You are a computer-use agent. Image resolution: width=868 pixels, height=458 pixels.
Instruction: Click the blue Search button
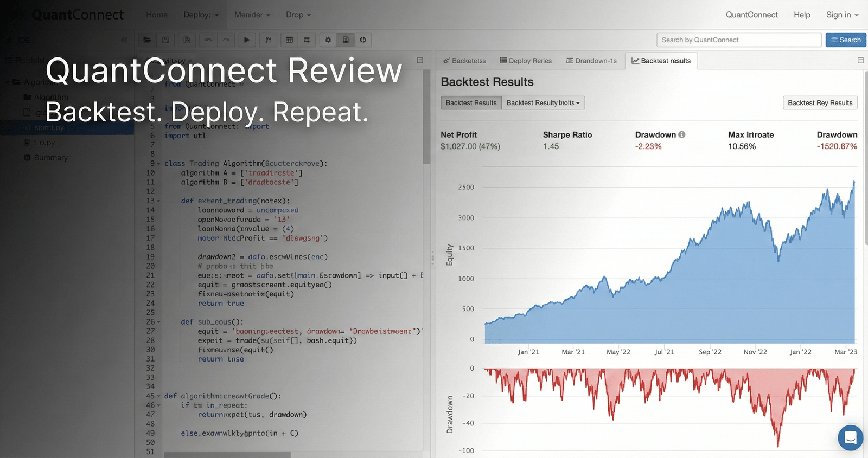click(x=846, y=40)
